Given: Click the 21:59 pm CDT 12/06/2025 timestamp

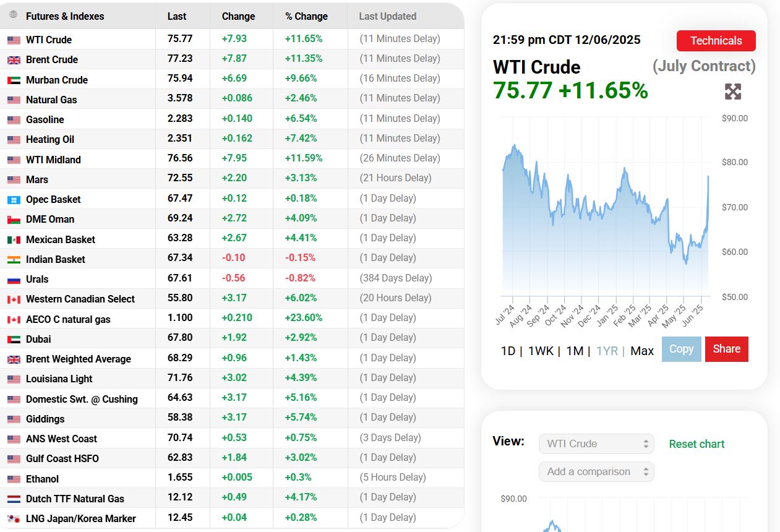Looking at the screenshot, I should 567,40.
